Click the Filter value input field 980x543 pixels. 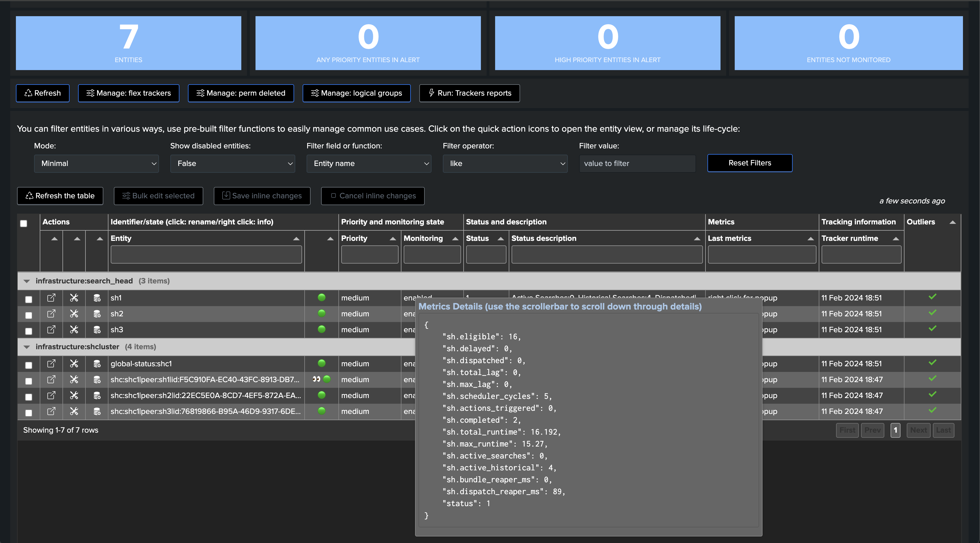[x=637, y=163]
